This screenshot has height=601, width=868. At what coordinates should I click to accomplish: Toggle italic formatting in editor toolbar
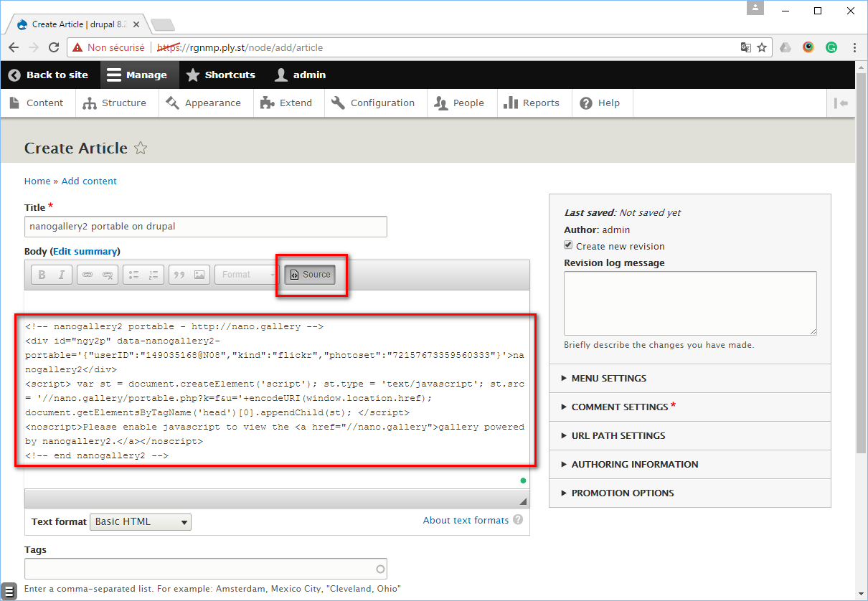[62, 275]
